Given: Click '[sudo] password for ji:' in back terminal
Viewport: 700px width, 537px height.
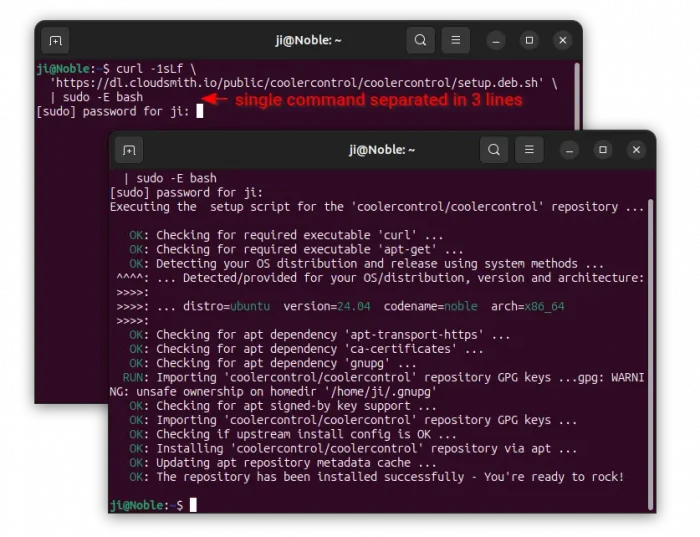Looking at the screenshot, I should tap(113, 112).
